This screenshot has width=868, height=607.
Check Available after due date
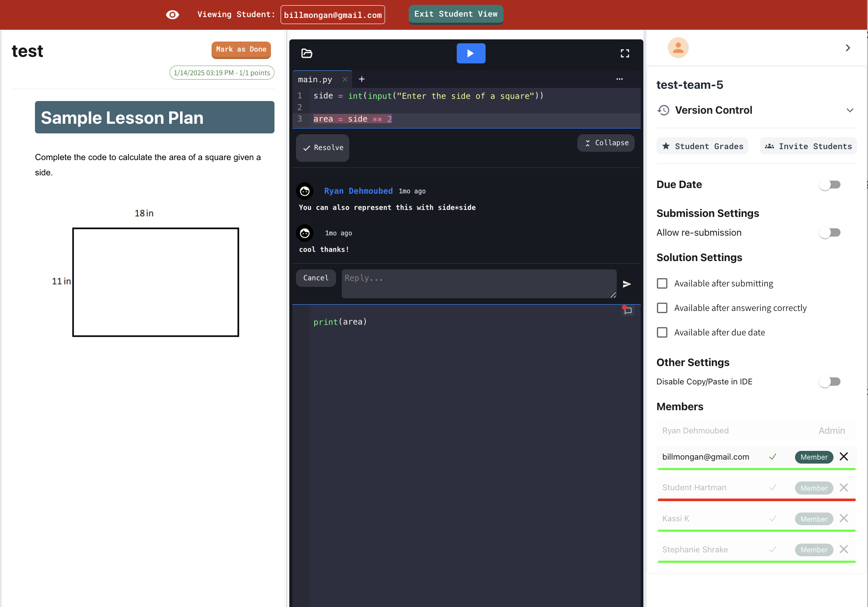coord(662,332)
